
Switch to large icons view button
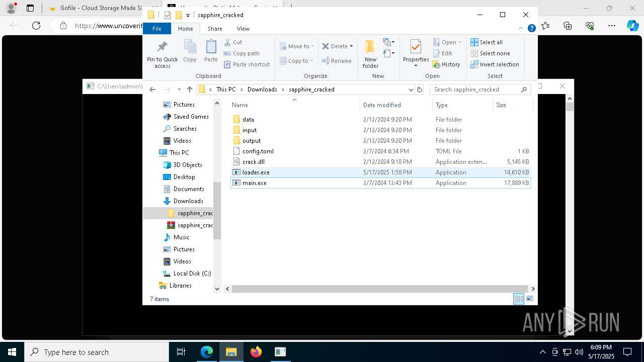point(530,299)
